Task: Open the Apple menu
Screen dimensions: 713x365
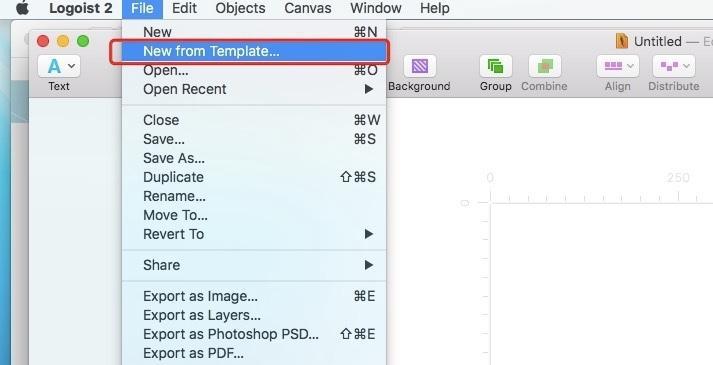Action: click(22, 8)
